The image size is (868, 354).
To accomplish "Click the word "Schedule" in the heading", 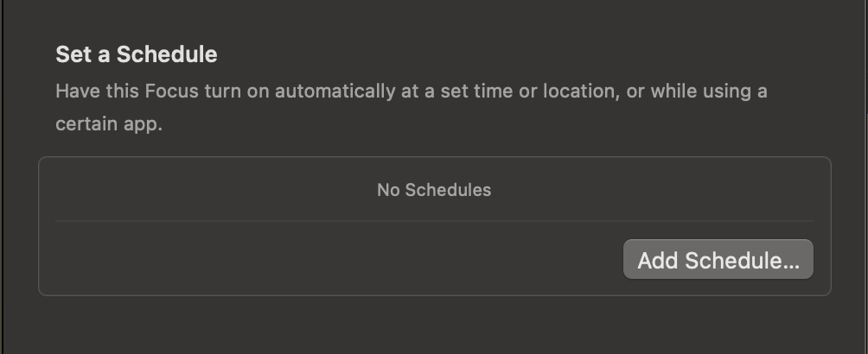I will (167, 55).
